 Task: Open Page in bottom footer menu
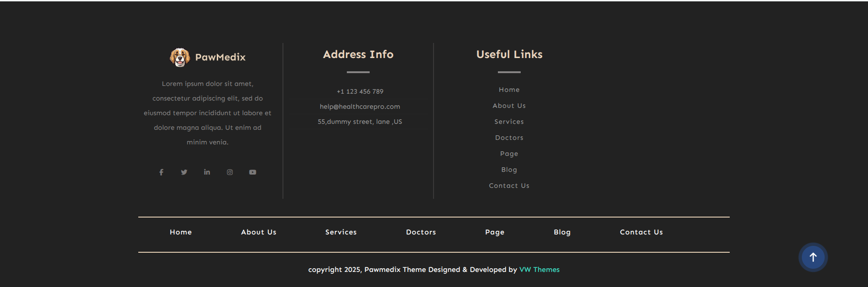click(x=494, y=232)
